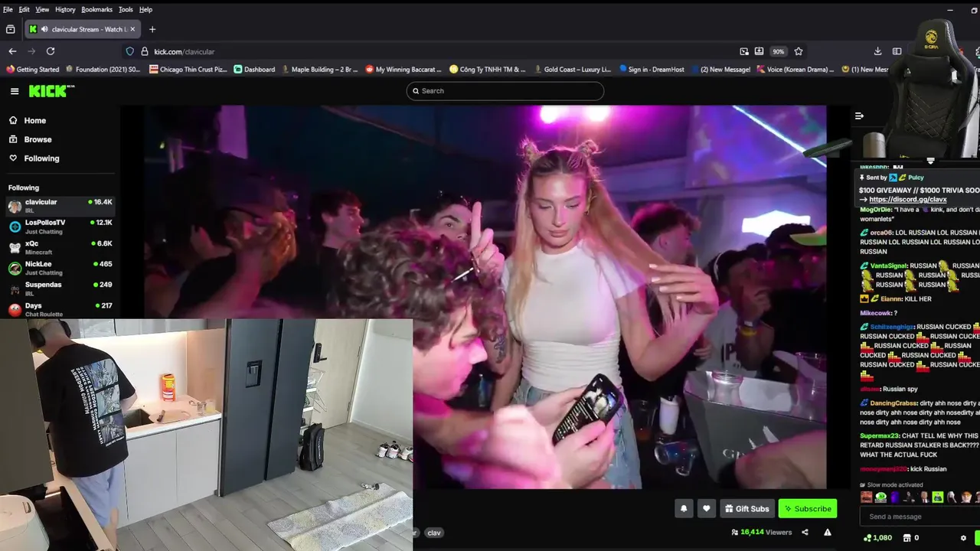
Task: Select Suspendas channel in the Following list
Action: tap(60, 289)
